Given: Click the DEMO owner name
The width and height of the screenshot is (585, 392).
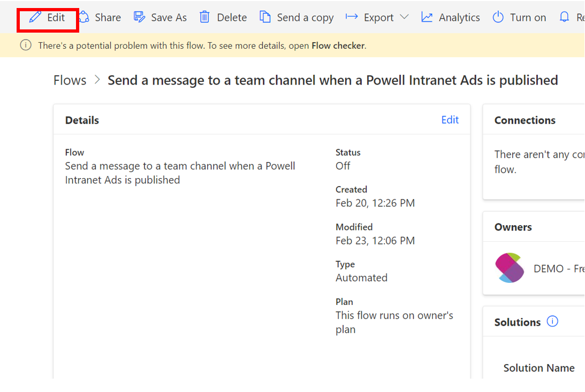Looking at the screenshot, I should click(x=559, y=268).
